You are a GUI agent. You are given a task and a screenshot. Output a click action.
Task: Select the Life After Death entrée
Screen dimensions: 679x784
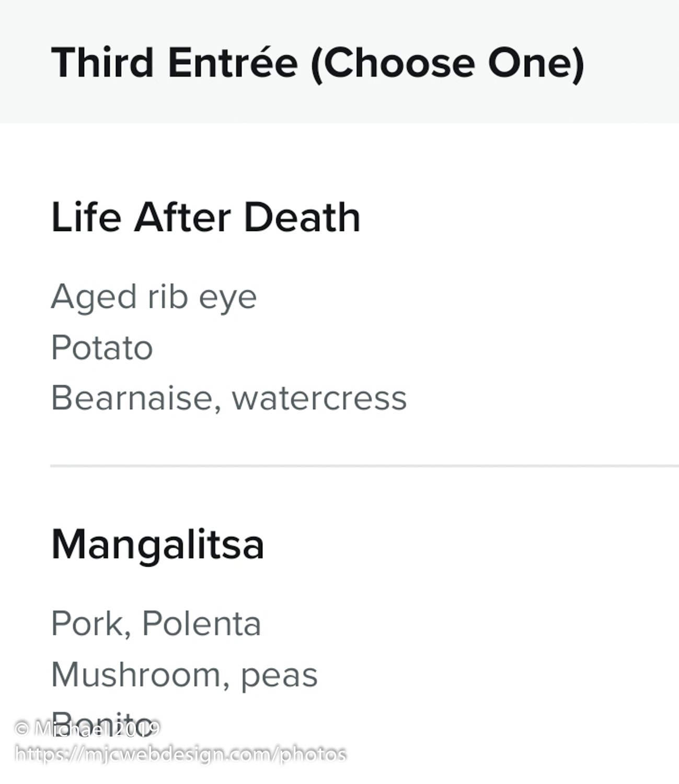pos(205,217)
